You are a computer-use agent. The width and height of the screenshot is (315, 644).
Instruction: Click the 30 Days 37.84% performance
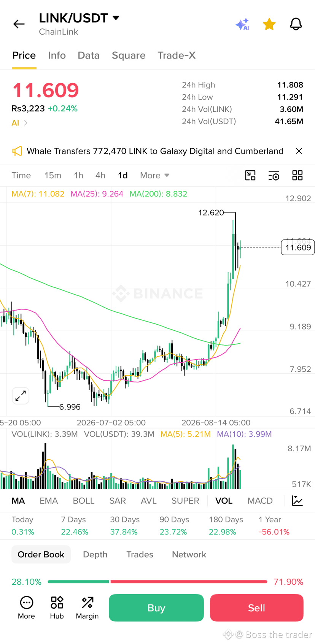coord(124,526)
